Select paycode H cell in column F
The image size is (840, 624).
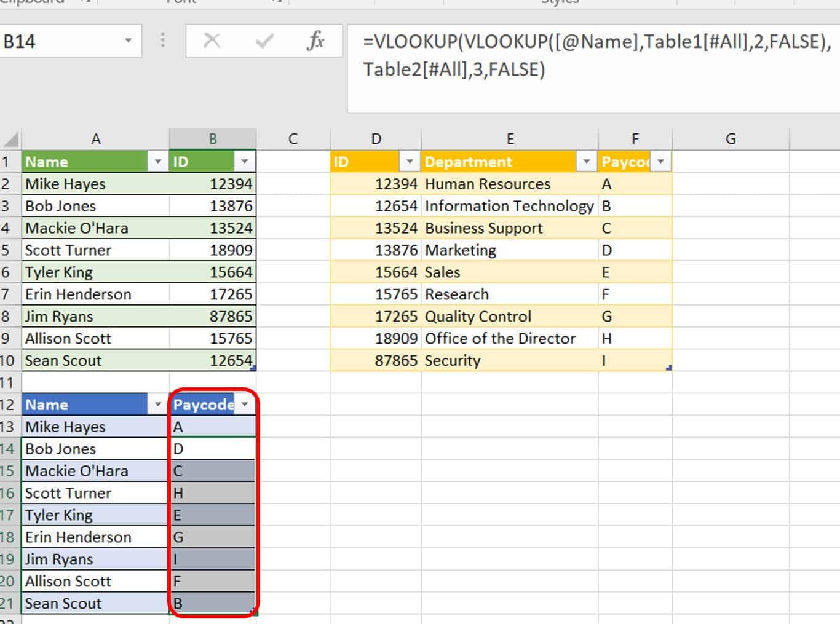pos(635,339)
